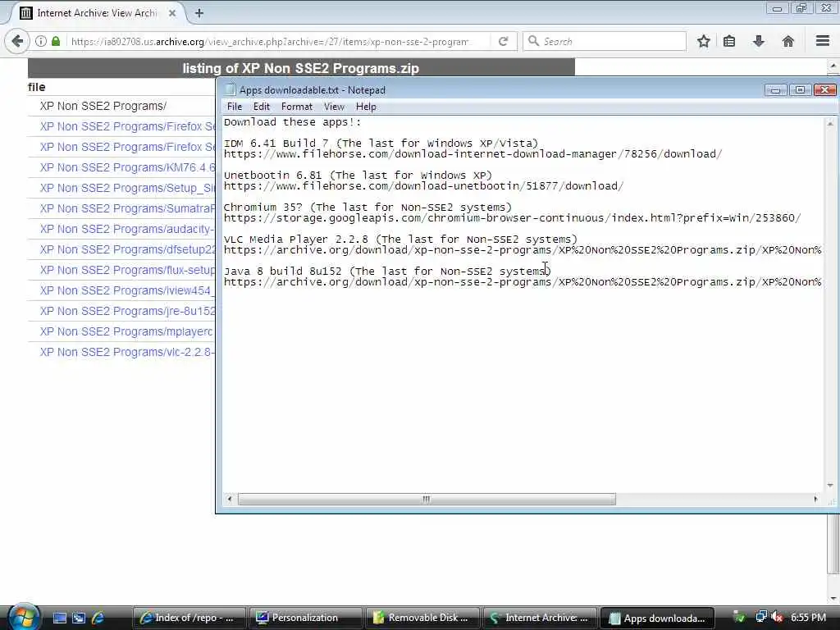Select the Internet Archive browser tab

(x=97, y=13)
